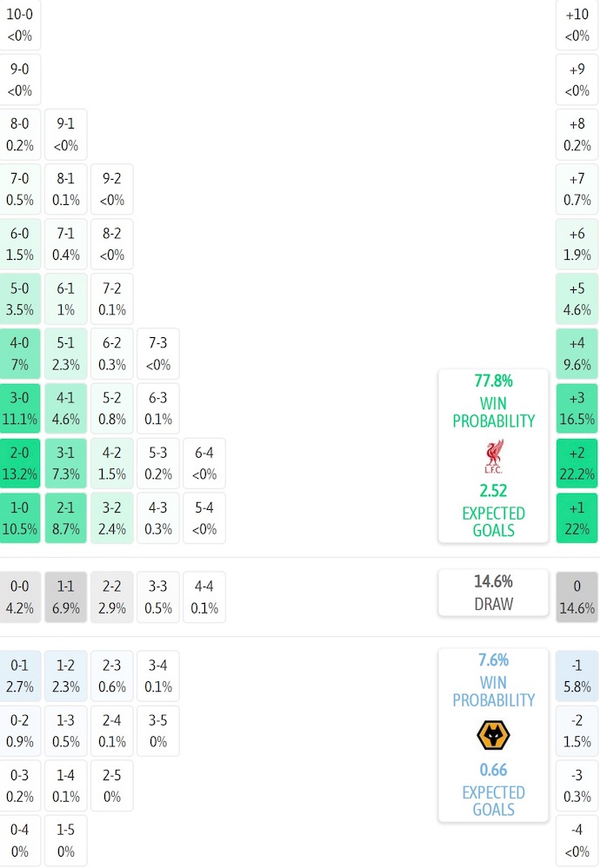Select the 2-1 scoreline cell

[x=66, y=518]
